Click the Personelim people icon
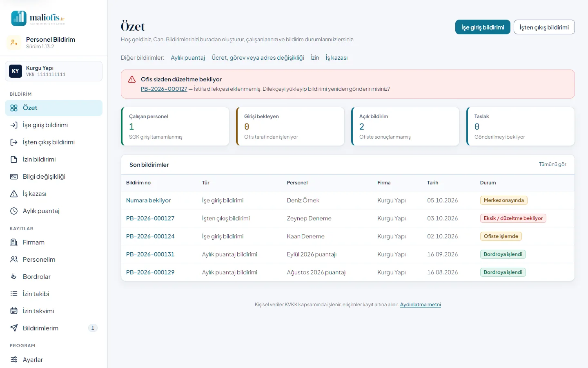 pyautogui.click(x=14, y=260)
